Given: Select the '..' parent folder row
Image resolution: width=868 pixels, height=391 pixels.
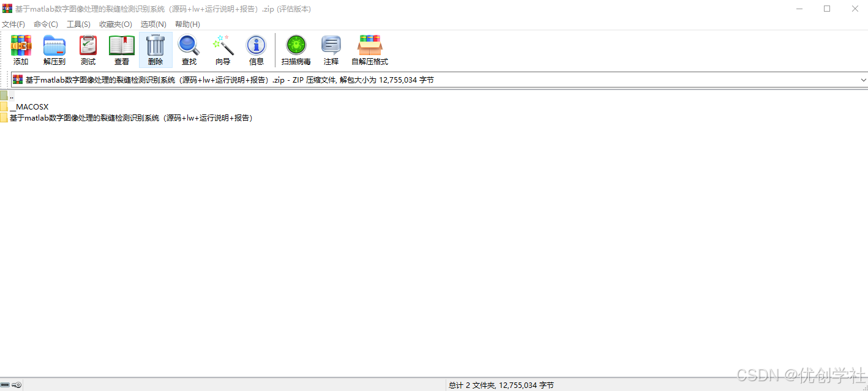Looking at the screenshot, I should click(x=7, y=95).
